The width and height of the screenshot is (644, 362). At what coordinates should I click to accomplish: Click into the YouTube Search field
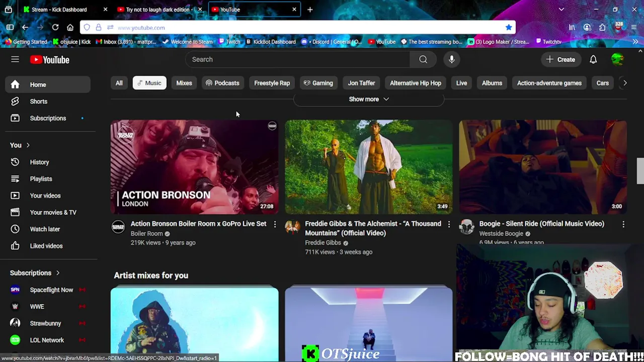pos(298,59)
